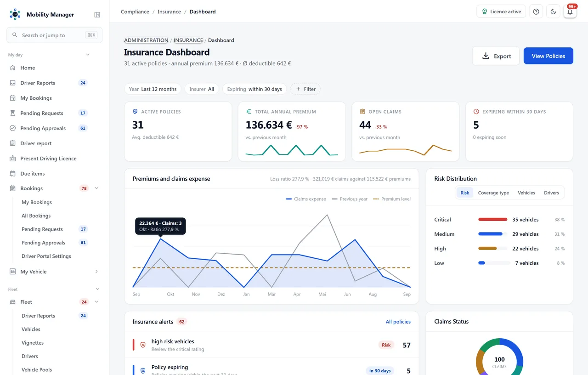The height and width of the screenshot is (375, 588).
Task: Open the All policies link
Action: [x=398, y=322]
